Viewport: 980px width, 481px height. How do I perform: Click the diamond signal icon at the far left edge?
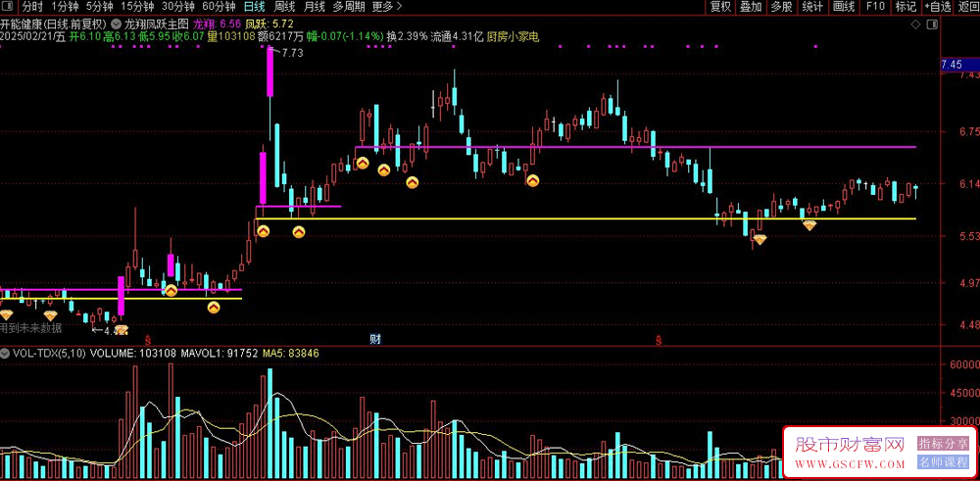click(x=6, y=314)
